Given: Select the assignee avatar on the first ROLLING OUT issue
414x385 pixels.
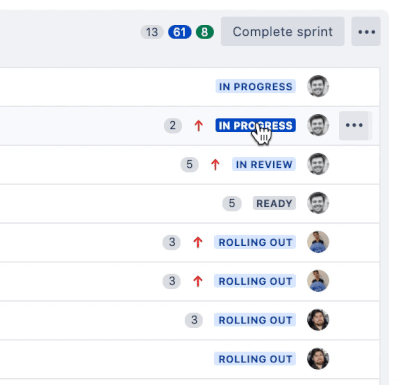Looking at the screenshot, I should pos(318,242).
